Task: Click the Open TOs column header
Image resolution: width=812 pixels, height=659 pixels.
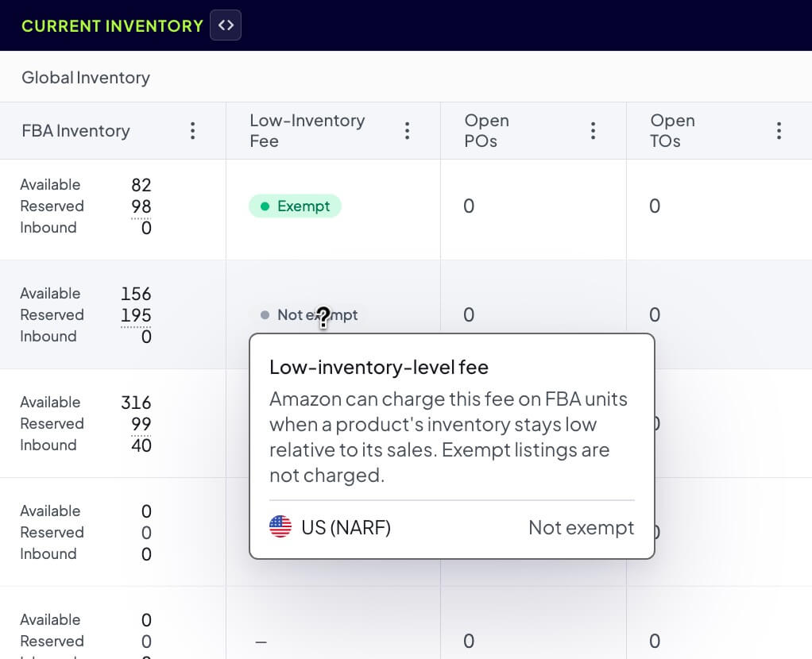Action: [x=673, y=130]
